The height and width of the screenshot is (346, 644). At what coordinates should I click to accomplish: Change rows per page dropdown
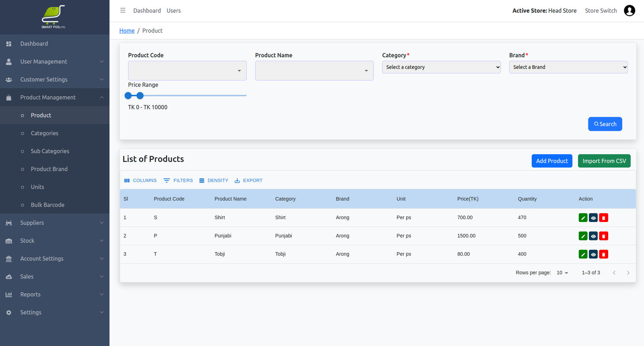tap(562, 273)
